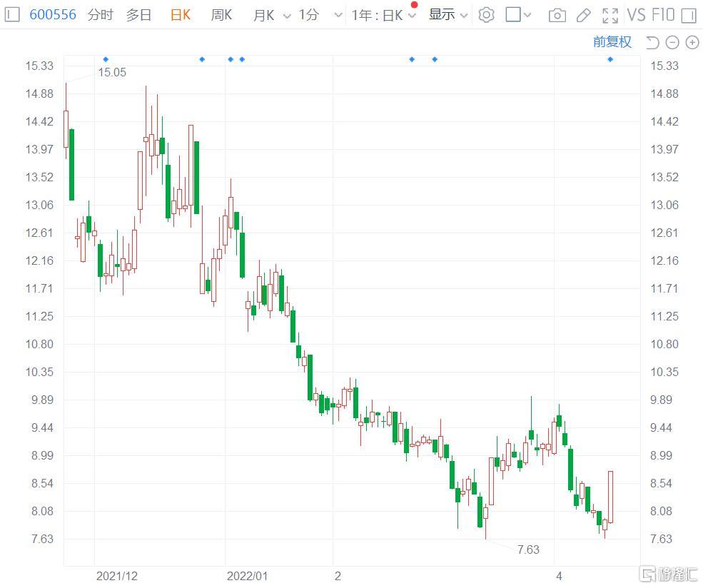Toggle the left sidebar panel icon

click(x=12, y=15)
